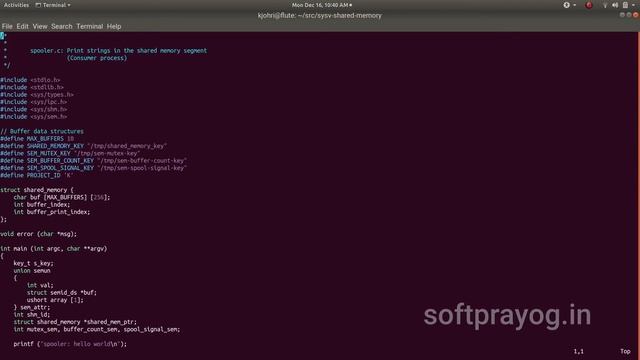Viewport: 640px width, 360px height.
Task: Open the Terminal app menu in the top bar
Action: point(53,5)
